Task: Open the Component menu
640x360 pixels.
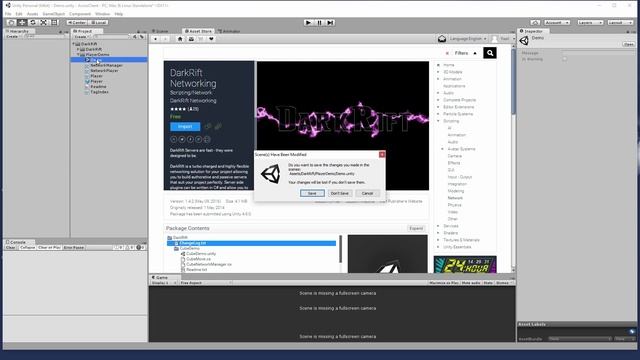Action: tap(80, 14)
